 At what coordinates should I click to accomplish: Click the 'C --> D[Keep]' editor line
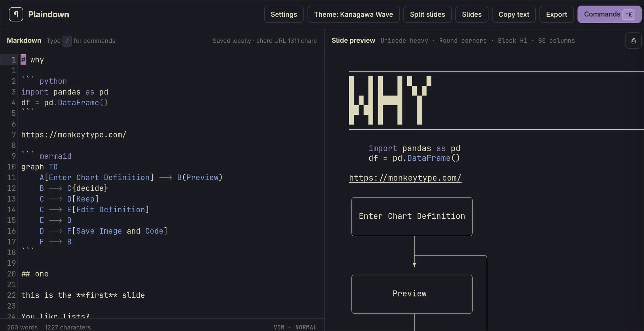point(69,199)
